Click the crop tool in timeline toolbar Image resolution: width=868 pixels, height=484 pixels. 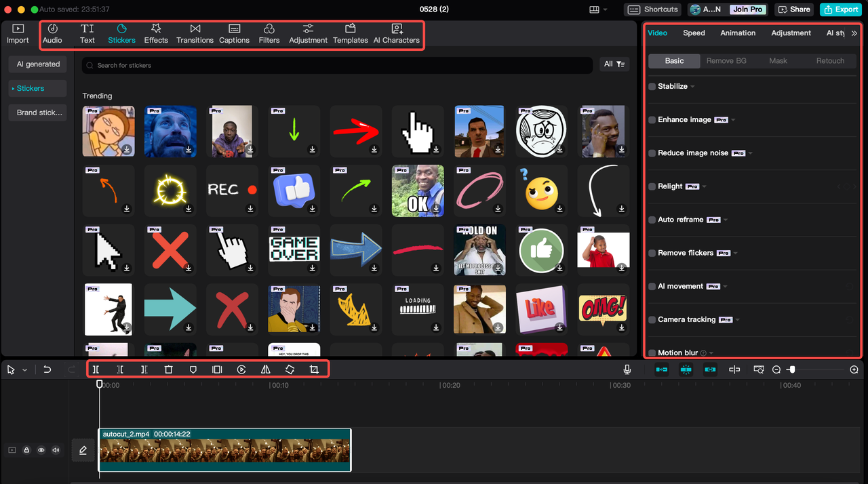click(x=314, y=369)
